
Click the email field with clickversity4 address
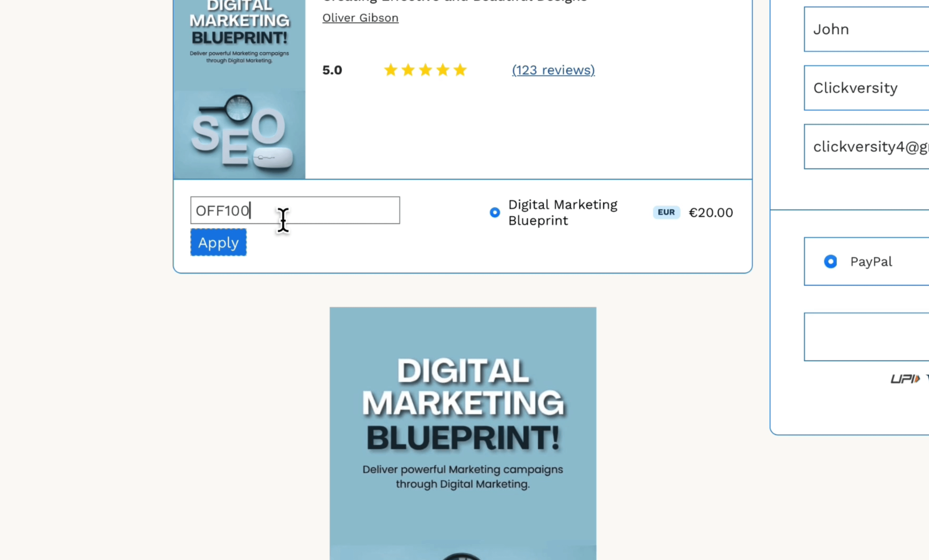point(867,147)
